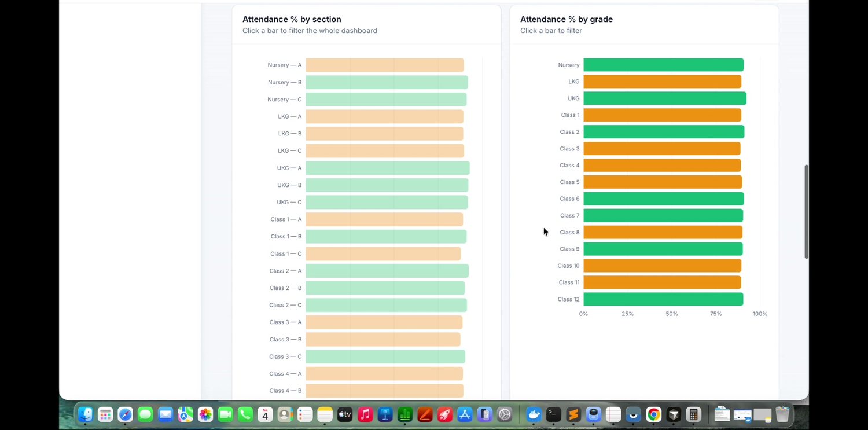The image size is (868, 430).
Task: Filter by the Class 4 — A bar
Action: tap(384, 373)
